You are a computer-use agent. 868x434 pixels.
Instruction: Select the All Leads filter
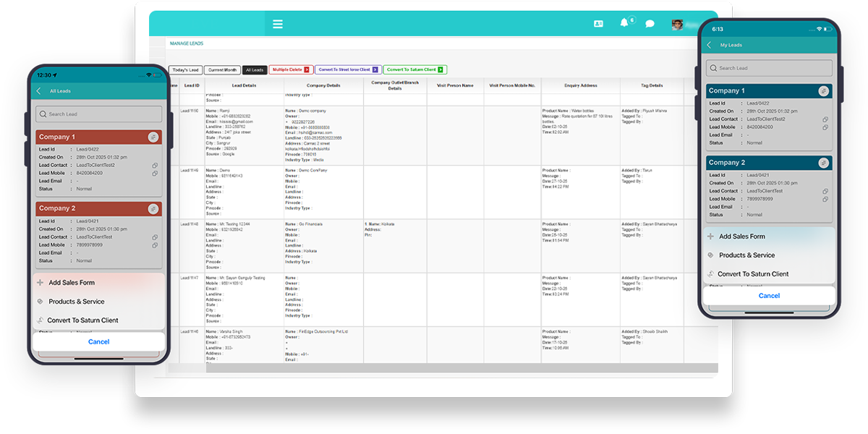coord(255,69)
